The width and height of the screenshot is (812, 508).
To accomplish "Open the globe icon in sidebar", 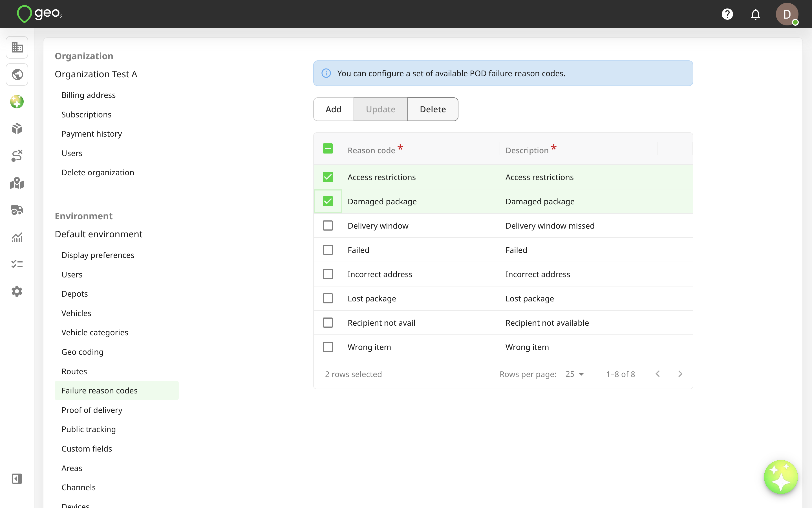I will point(17,74).
